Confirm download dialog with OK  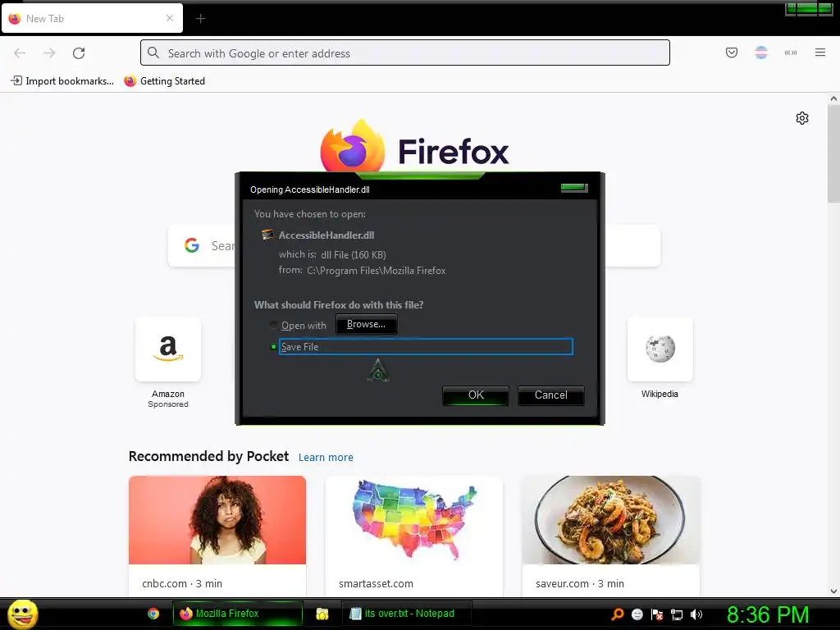(x=476, y=395)
